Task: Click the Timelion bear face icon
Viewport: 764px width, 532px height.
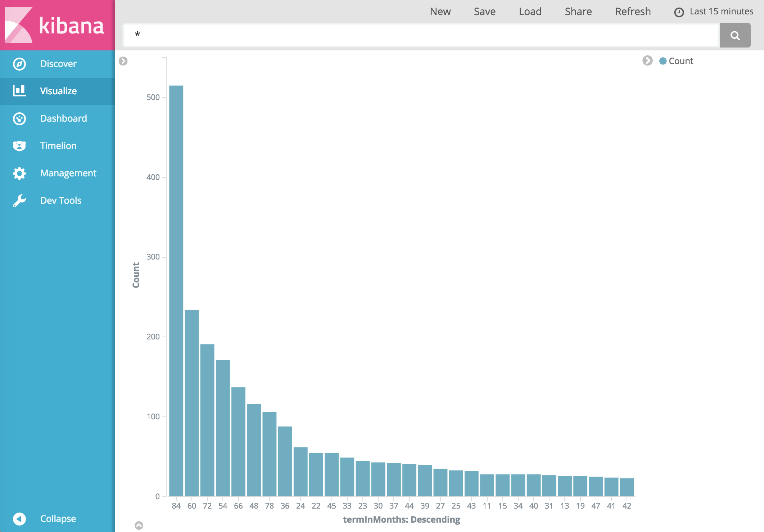Action: (x=19, y=146)
